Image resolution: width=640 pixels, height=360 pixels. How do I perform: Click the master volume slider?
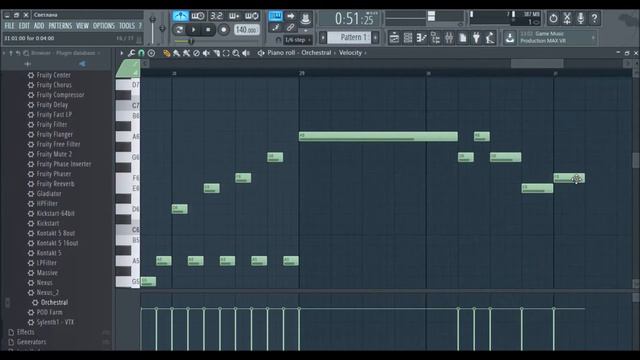point(153,29)
